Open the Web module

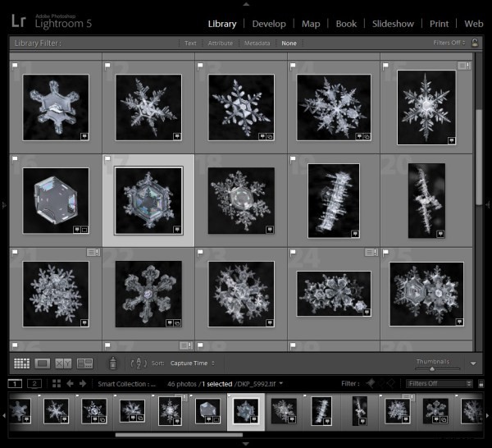click(x=474, y=24)
